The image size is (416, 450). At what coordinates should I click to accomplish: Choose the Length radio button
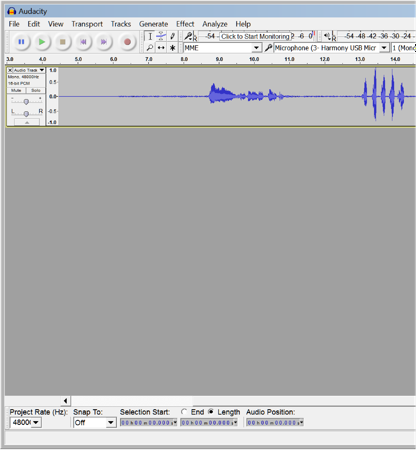tap(211, 412)
